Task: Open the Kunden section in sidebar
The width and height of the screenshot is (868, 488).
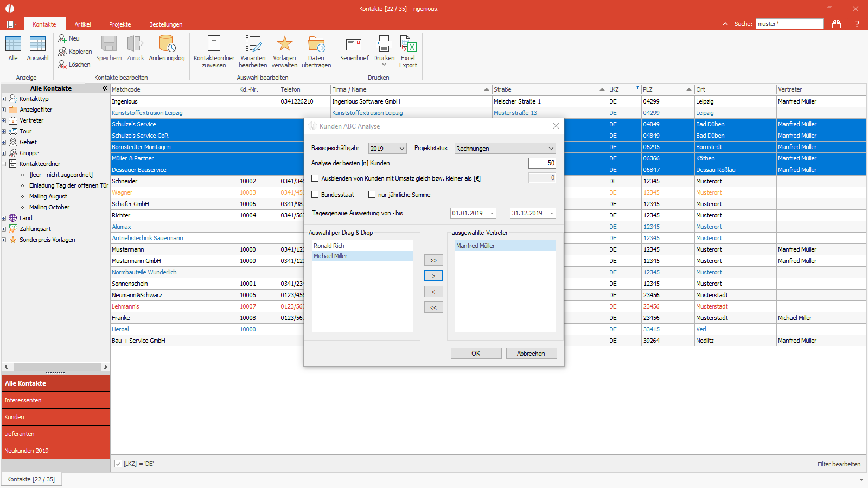Action: coord(56,417)
